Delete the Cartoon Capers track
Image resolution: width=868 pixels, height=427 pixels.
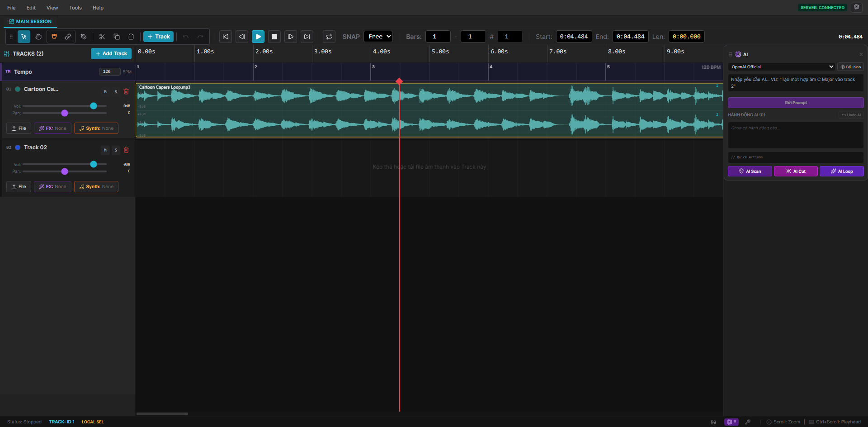(126, 92)
